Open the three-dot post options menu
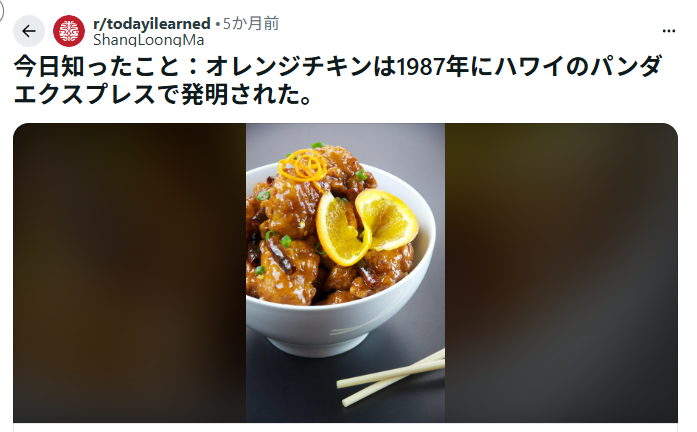The width and height of the screenshot is (697, 432). click(x=669, y=31)
